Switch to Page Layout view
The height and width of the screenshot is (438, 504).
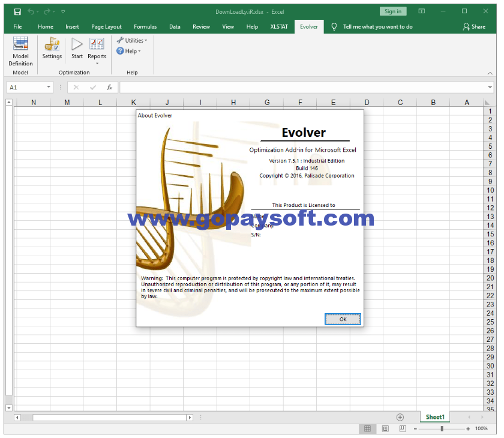(x=385, y=428)
